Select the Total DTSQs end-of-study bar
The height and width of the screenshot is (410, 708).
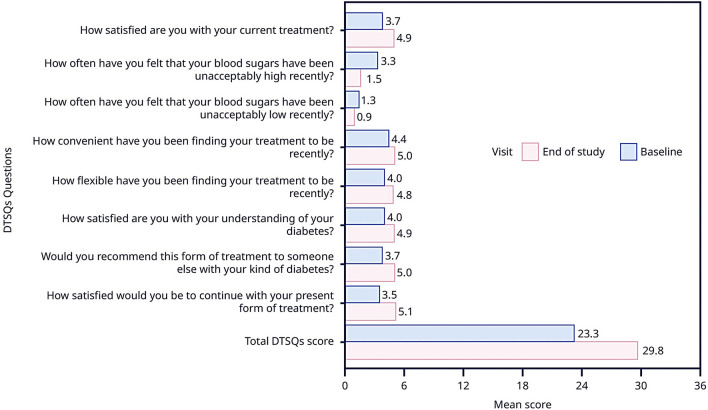491,350
